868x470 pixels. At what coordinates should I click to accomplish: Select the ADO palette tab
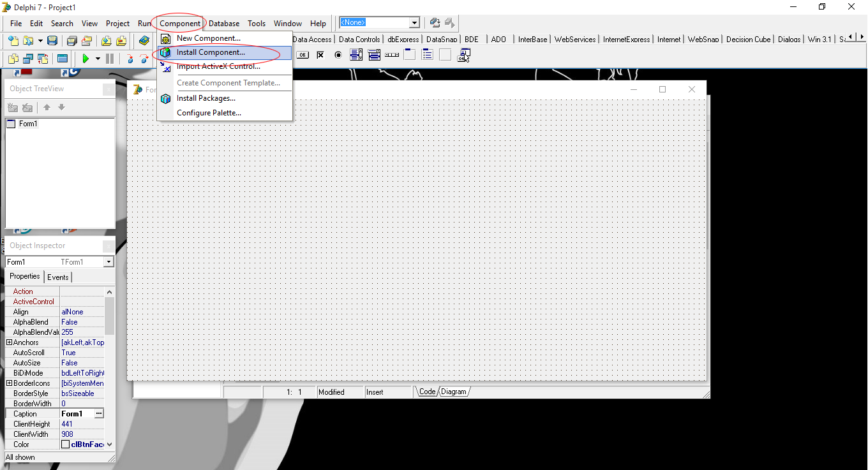click(499, 40)
